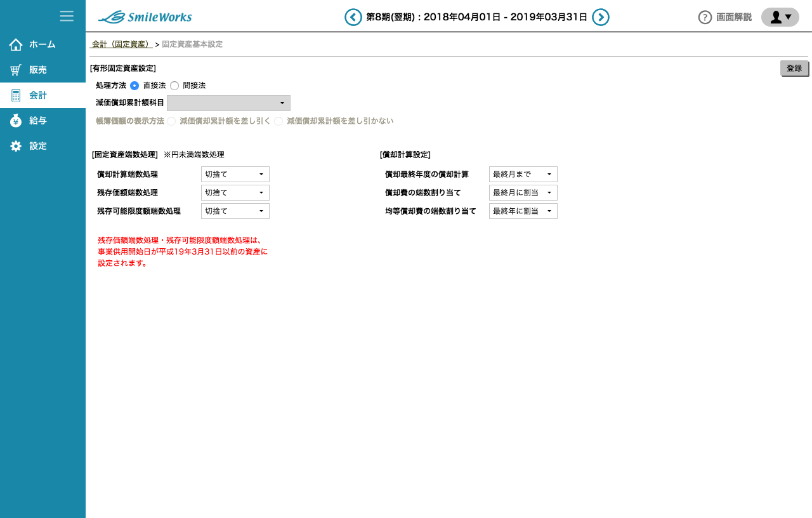The height and width of the screenshot is (518, 812).
Task: Open the 償却費の端数割り当て dropdown
Action: 523,192
